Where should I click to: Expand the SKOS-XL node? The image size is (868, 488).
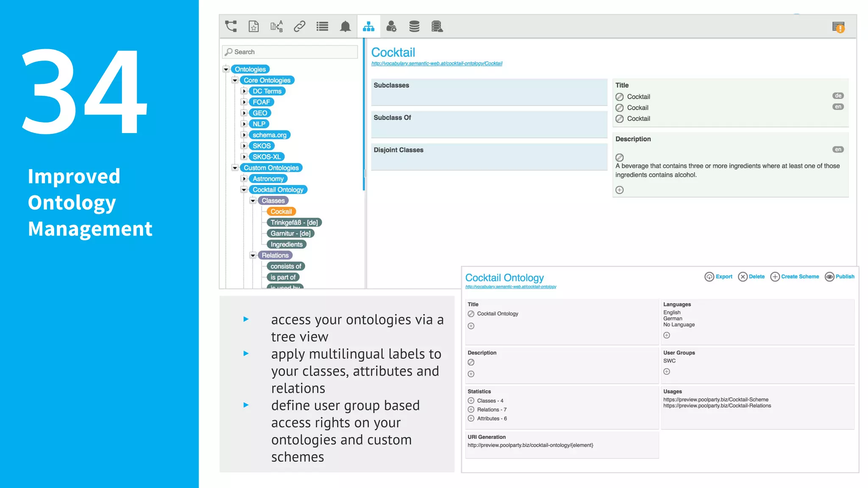tap(244, 157)
